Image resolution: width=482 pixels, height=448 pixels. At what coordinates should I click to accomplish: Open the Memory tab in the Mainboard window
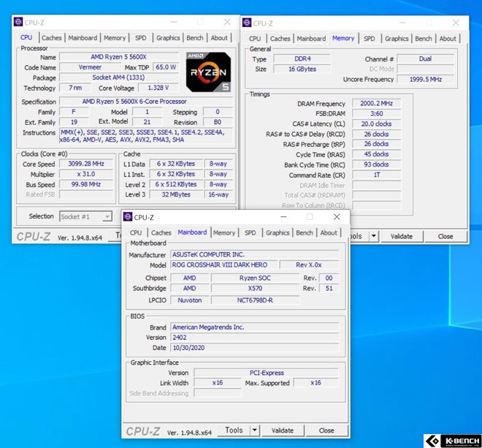point(224,232)
